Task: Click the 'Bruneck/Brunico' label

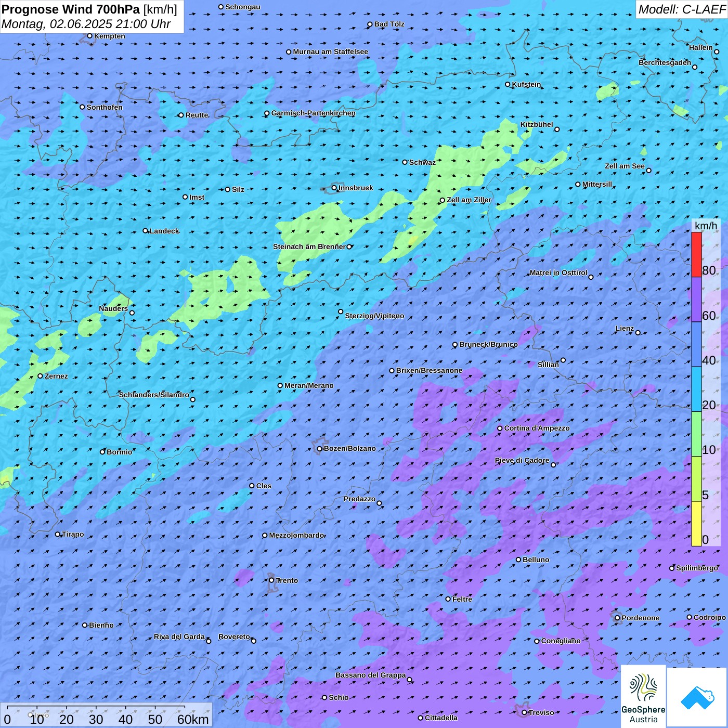Action: pos(488,344)
